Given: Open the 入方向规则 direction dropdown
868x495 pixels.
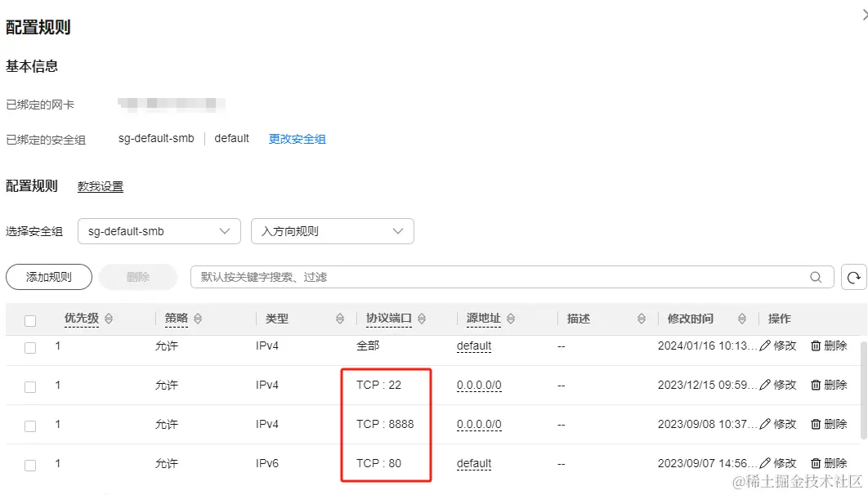Looking at the screenshot, I should point(333,231).
